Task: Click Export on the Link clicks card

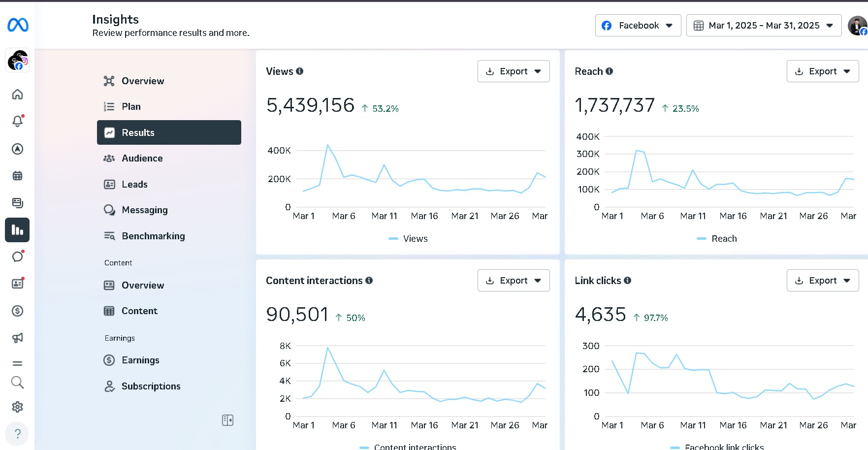Action: (822, 281)
